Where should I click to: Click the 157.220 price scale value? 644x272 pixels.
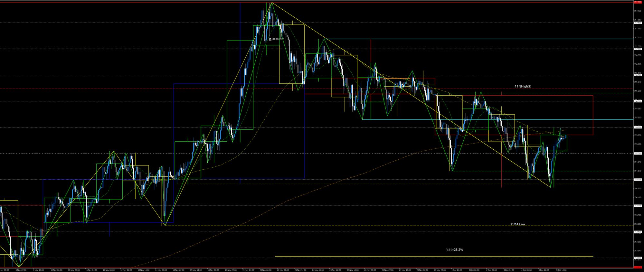(637, 37)
